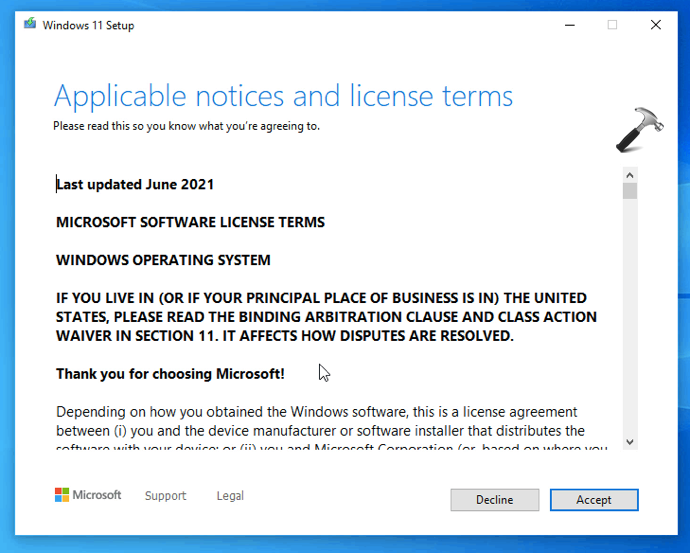Click the scrollbar up arrow
690x553 pixels.
pos(630,174)
